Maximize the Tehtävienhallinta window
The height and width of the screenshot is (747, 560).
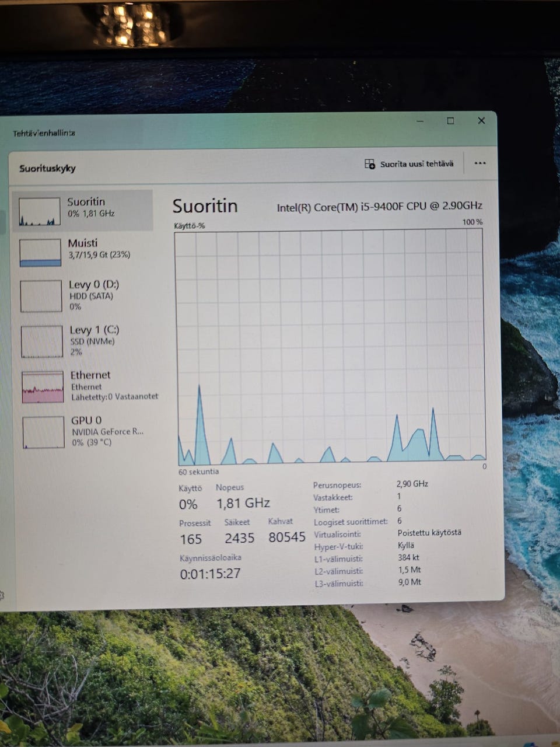450,121
